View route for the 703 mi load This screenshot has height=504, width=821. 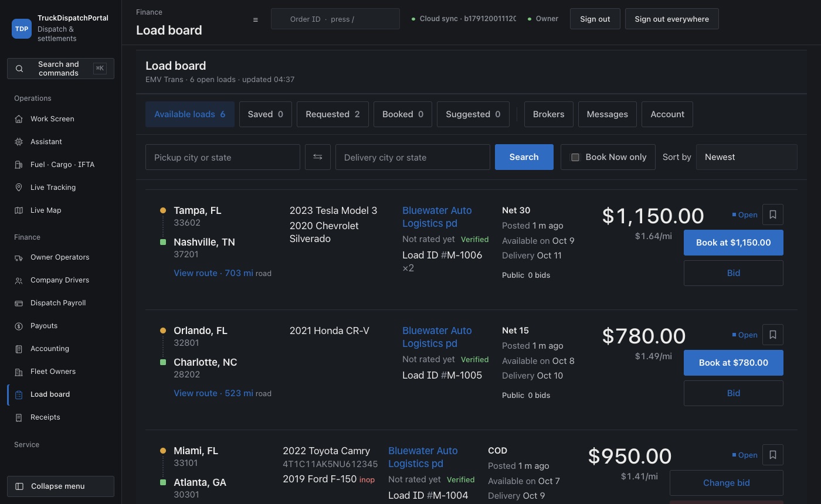pos(213,273)
